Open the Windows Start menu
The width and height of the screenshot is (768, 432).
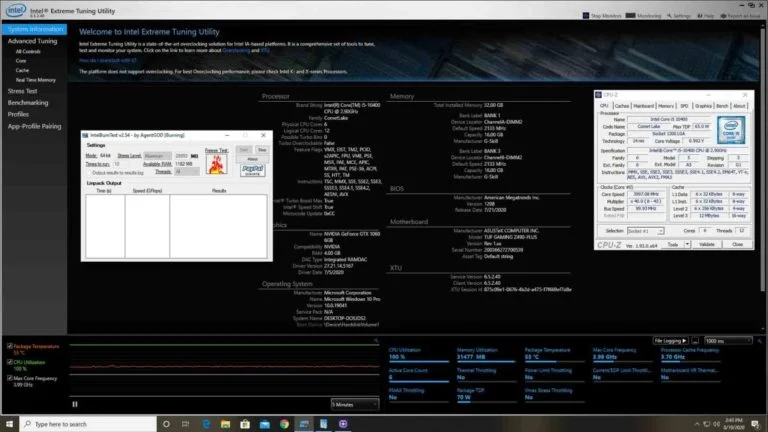click(9, 424)
